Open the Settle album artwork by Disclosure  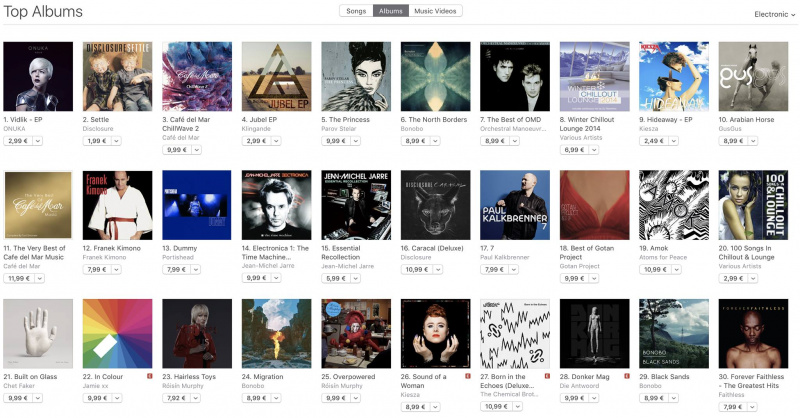click(117, 77)
